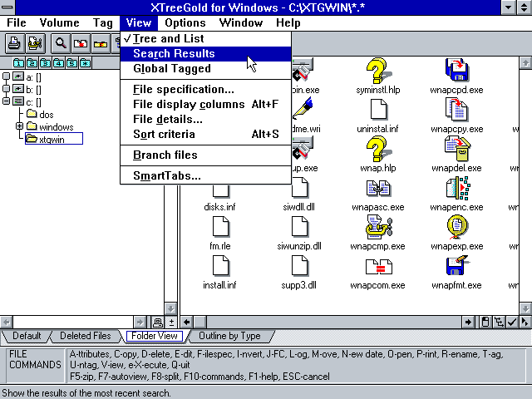Open File specification dialog
This screenshot has height=399, width=532.
205,89
